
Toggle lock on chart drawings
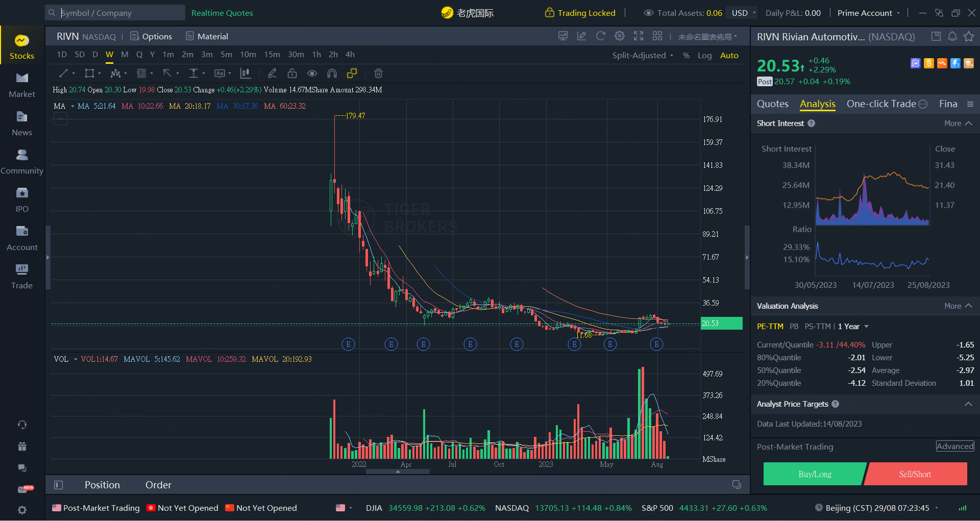(x=292, y=73)
